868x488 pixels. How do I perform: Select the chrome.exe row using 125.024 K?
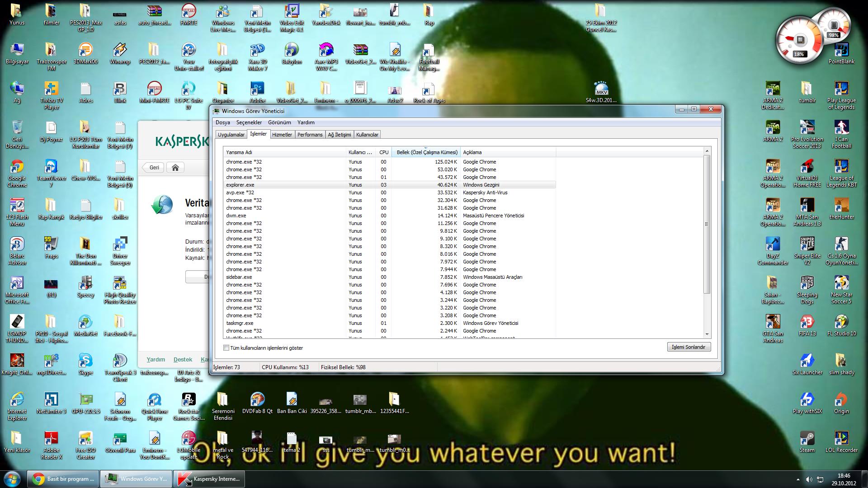(390, 162)
